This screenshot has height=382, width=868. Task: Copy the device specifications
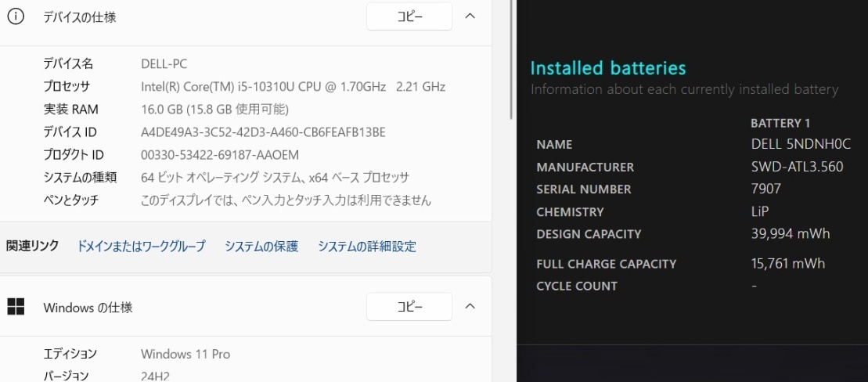409,16
